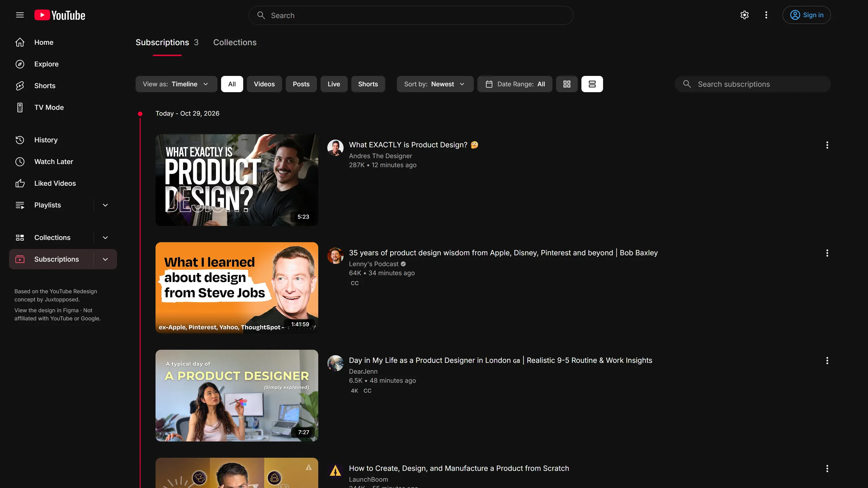Click the main Search field
Image resolution: width=868 pixels, height=488 pixels.
[x=411, y=15]
